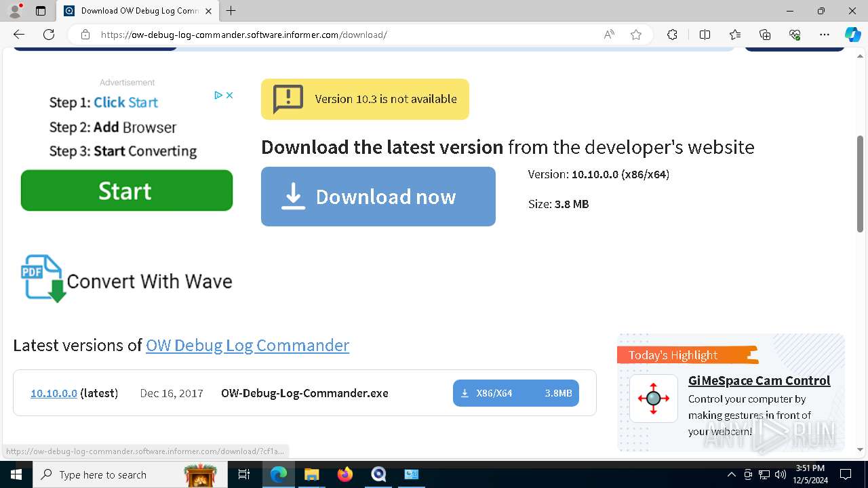The image size is (868, 488).
Task: Open a new tab with plus button
Action: tap(231, 11)
